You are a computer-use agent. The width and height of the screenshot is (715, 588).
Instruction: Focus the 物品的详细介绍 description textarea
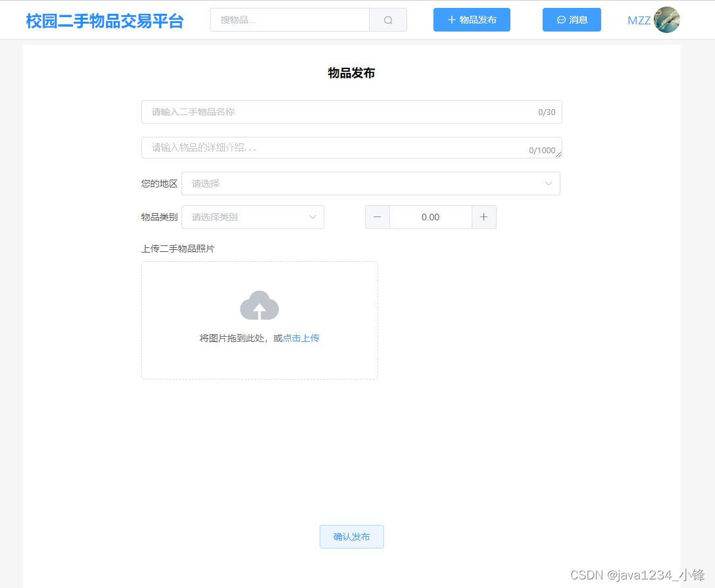[351, 148]
